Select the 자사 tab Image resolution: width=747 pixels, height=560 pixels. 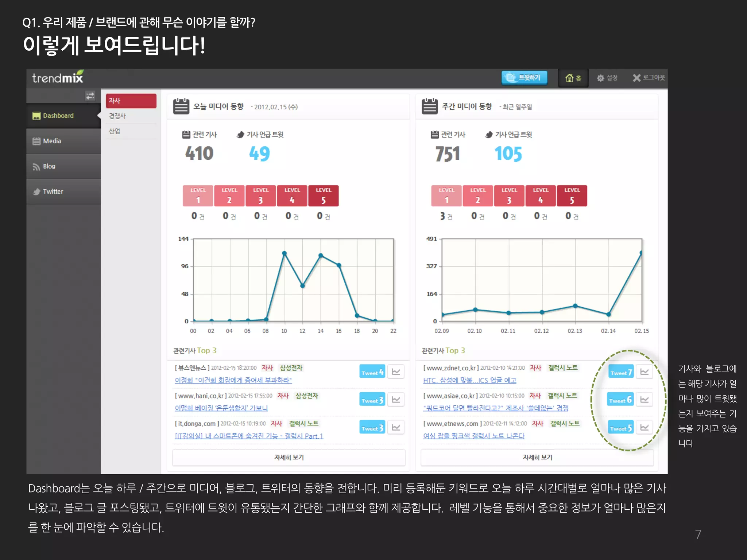pyautogui.click(x=131, y=101)
